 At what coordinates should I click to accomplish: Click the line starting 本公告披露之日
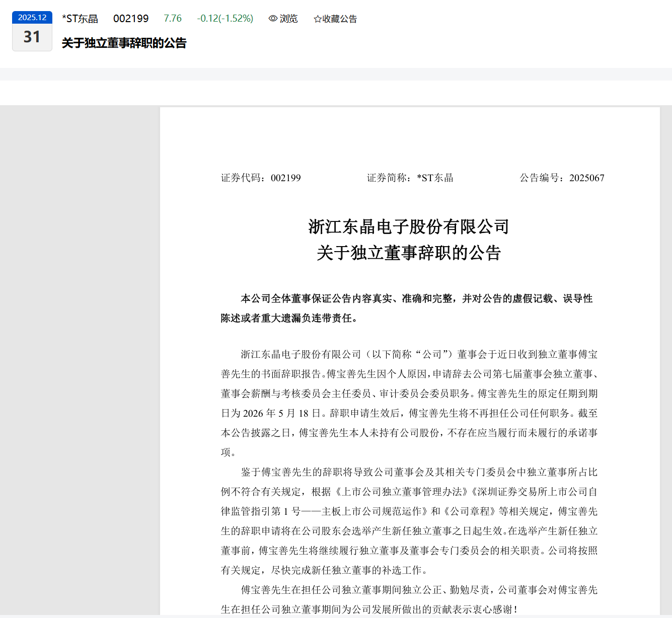tap(409, 433)
